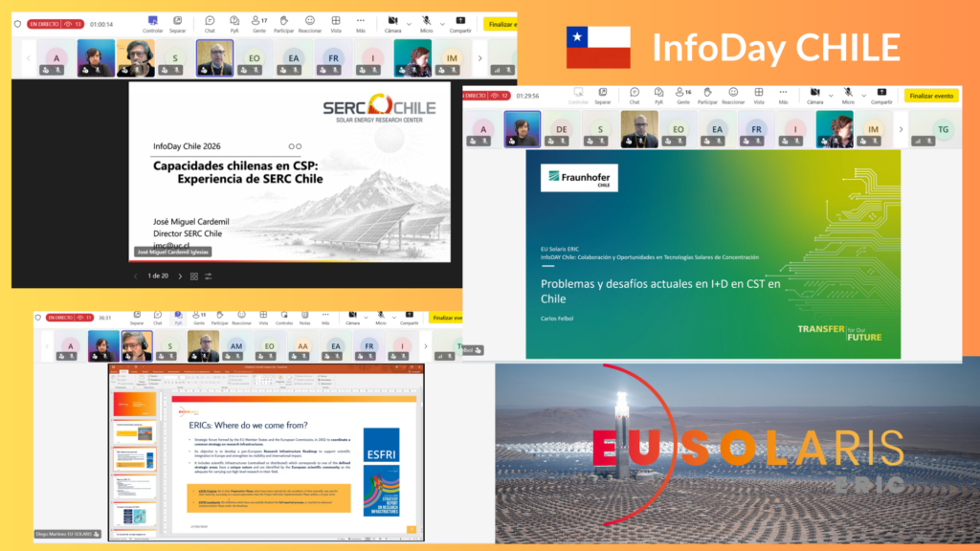
Task: Toggle Micro in ERICs meeting window
Action: click(x=381, y=318)
